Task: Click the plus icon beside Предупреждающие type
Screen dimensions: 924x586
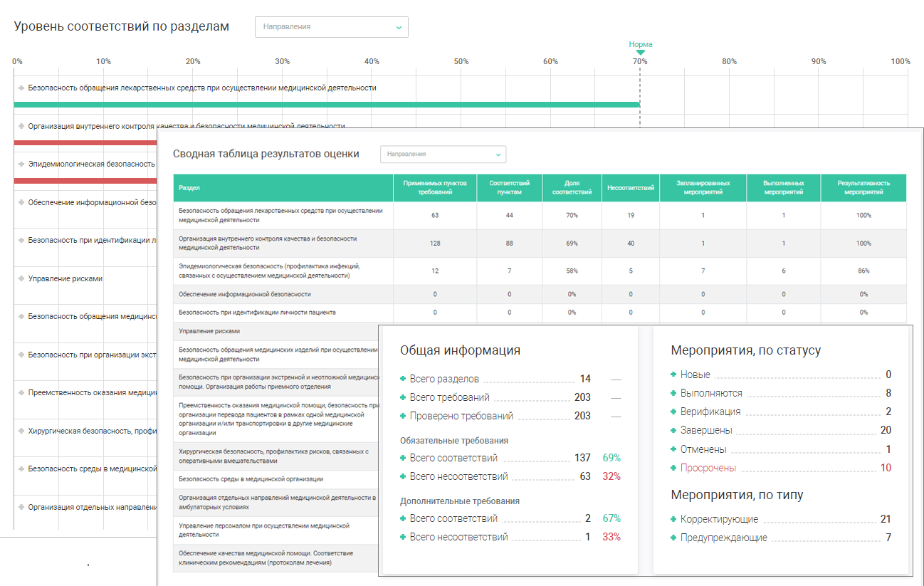Action: 674,538
